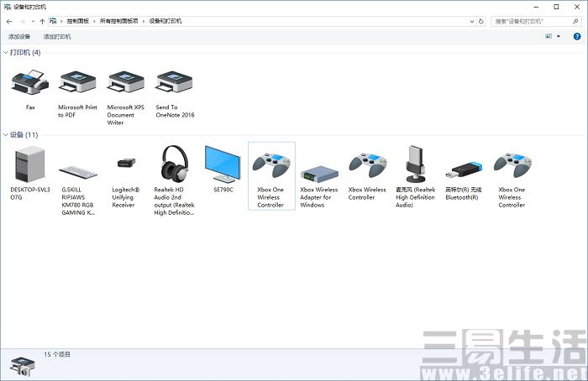The width and height of the screenshot is (588, 381).
Task: Click 设备和打印机 breadcrumb
Action: 165,21
